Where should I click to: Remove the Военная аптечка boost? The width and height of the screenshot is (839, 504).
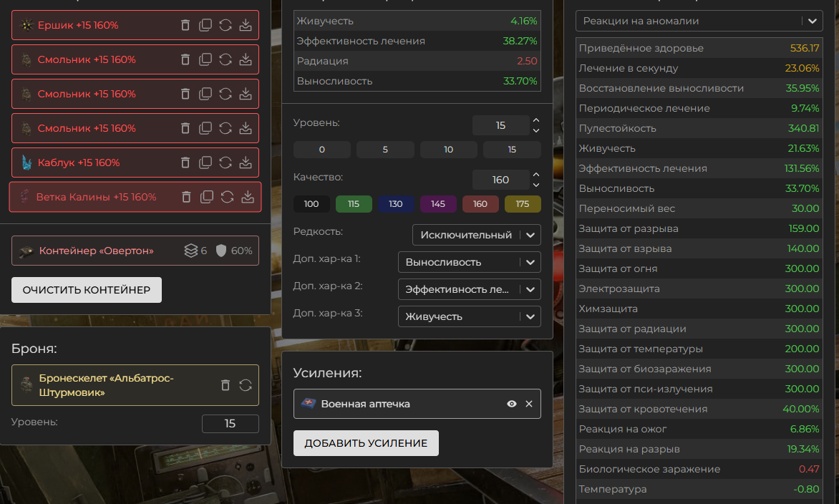pos(529,404)
